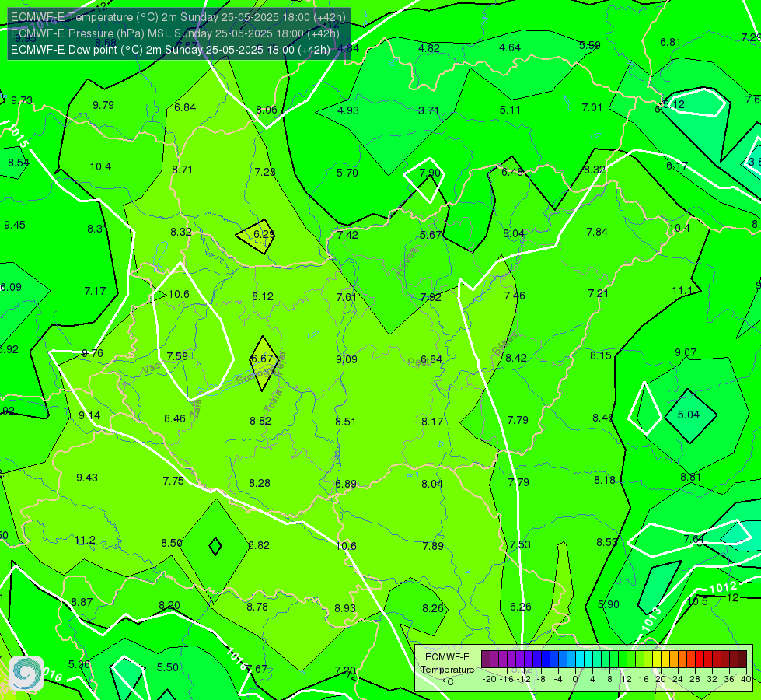Viewport: 761px width, 700px height.
Task: Click the 8.12 grid value
Action: [x=263, y=296]
